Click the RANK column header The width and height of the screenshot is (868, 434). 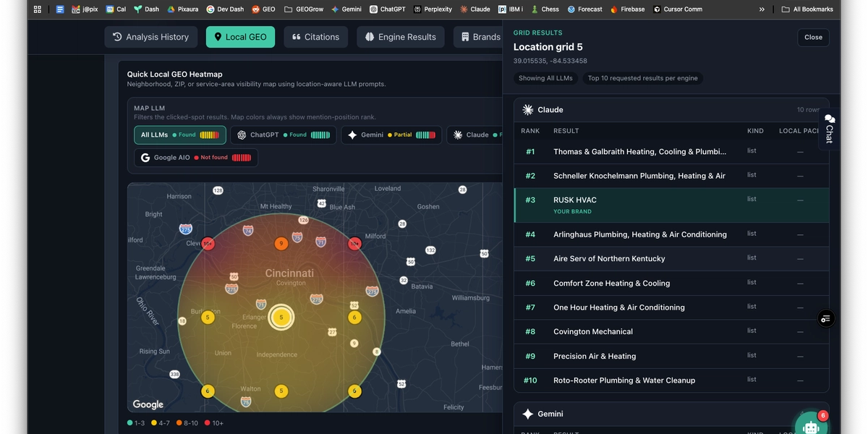[x=530, y=131]
